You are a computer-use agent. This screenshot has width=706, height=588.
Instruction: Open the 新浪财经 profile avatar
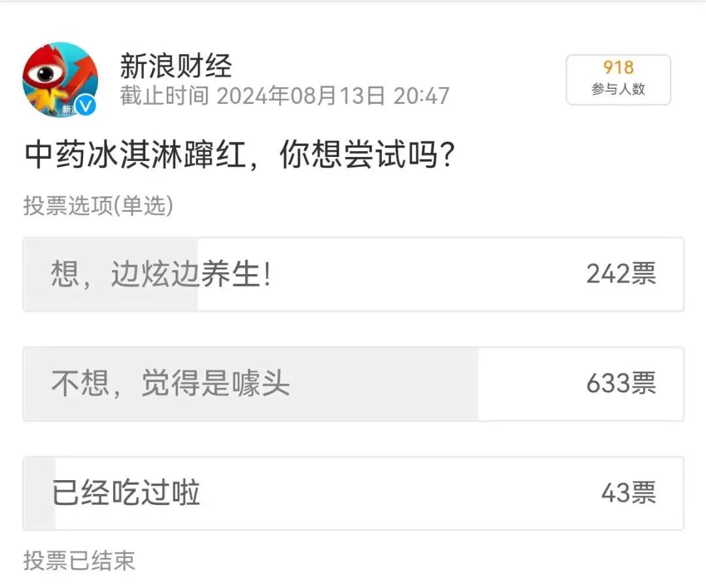point(60,79)
